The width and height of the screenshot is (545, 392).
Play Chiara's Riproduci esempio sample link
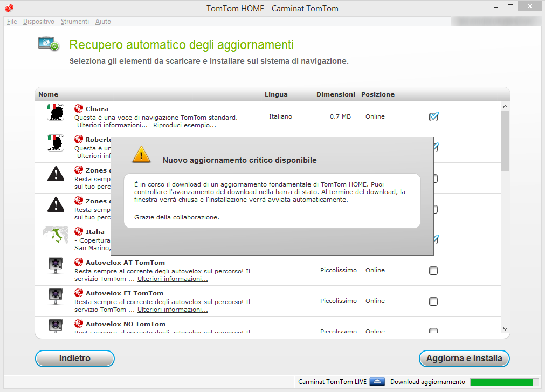pyautogui.click(x=184, y=125)
